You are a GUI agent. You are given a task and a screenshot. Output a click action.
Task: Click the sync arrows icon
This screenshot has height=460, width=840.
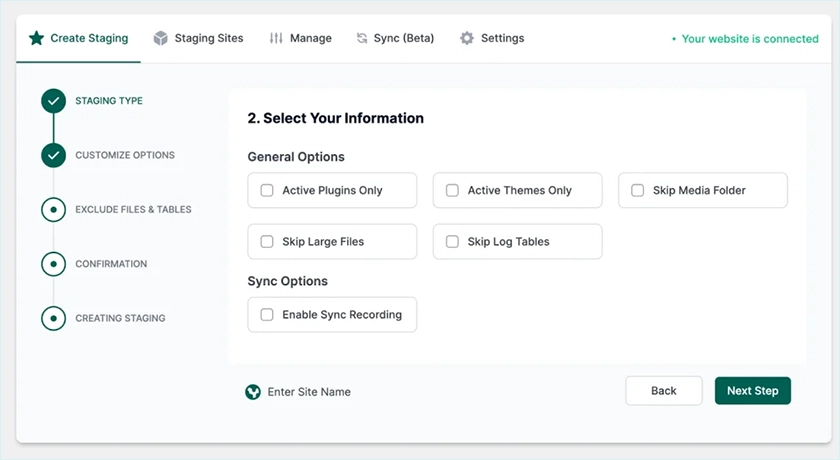[x=362, y=38]
